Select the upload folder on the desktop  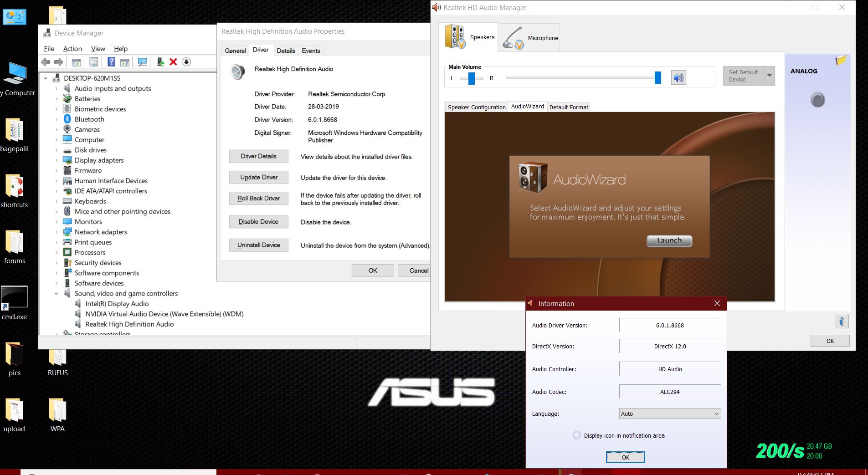click(x=14, y=415)
